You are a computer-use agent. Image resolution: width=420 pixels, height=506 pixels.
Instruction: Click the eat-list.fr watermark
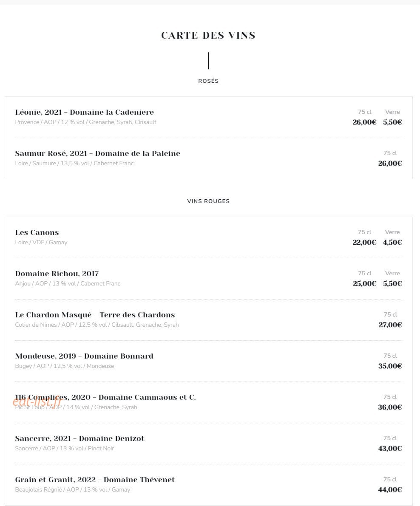point(37,402)
